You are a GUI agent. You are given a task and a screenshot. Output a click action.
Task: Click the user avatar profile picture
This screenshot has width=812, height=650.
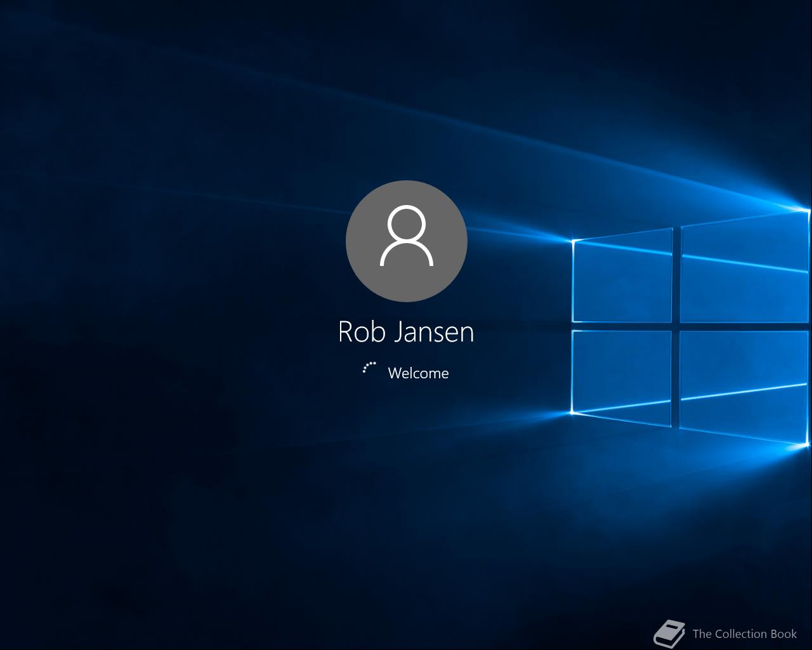click(x=407, y=241)
